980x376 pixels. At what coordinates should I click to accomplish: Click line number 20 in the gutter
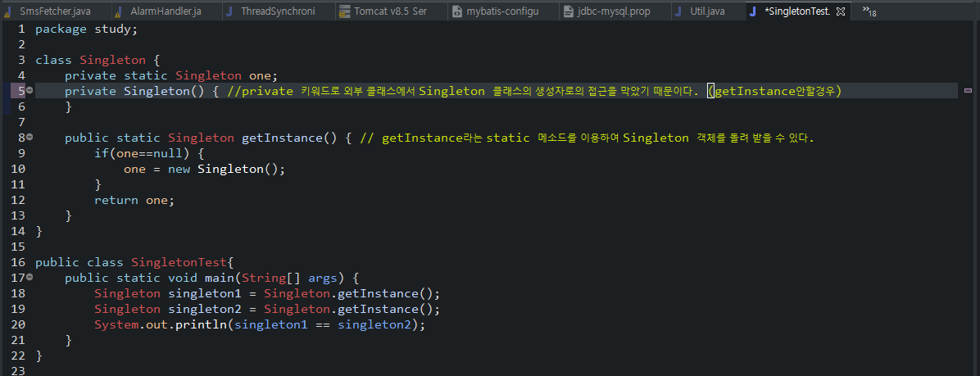coord(18,324)
